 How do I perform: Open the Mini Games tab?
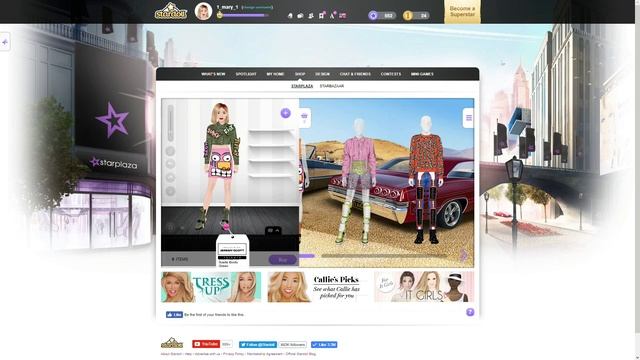pos(422,74)
